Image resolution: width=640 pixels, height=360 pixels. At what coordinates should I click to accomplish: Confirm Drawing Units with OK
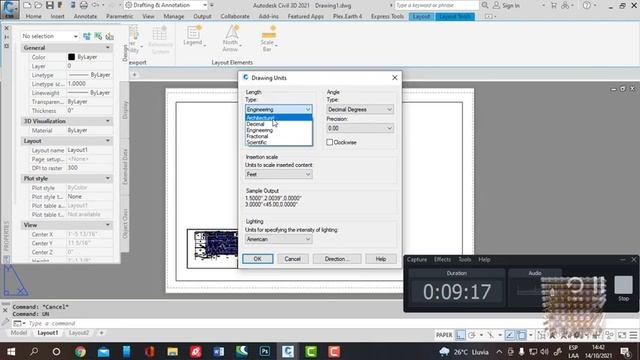pos(258,259)
